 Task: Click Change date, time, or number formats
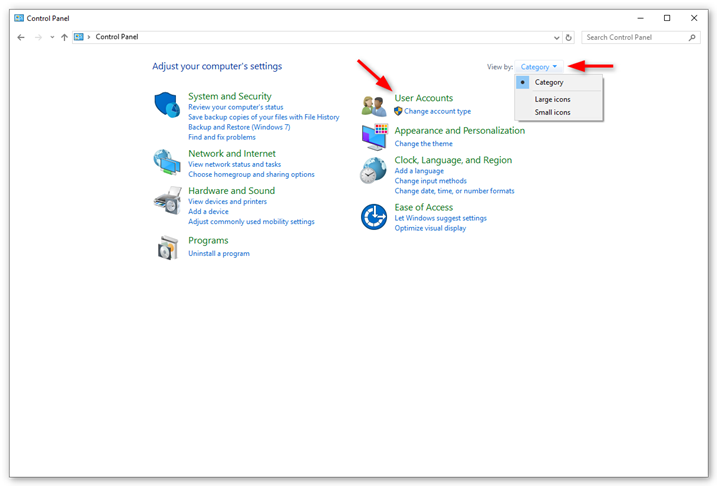click(454, 191)
